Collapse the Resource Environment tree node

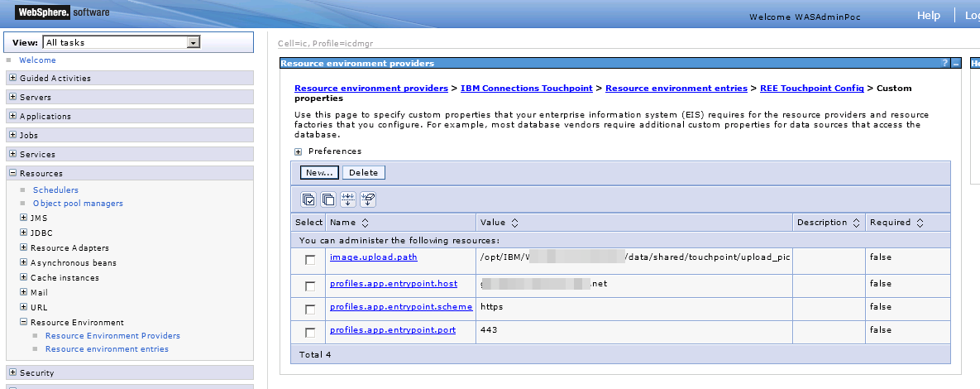pyautogui.click(x=24, y=322)
